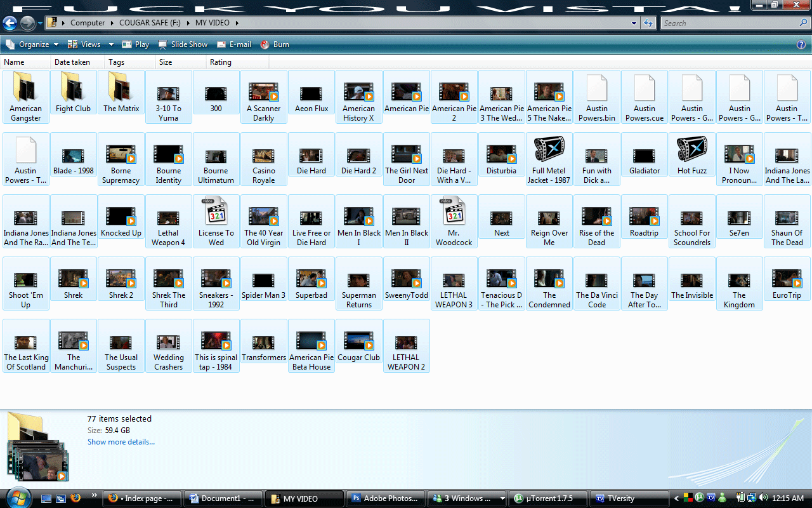Refresh the folder via address bar button
812x508 pixels.
tap(648, 23)
